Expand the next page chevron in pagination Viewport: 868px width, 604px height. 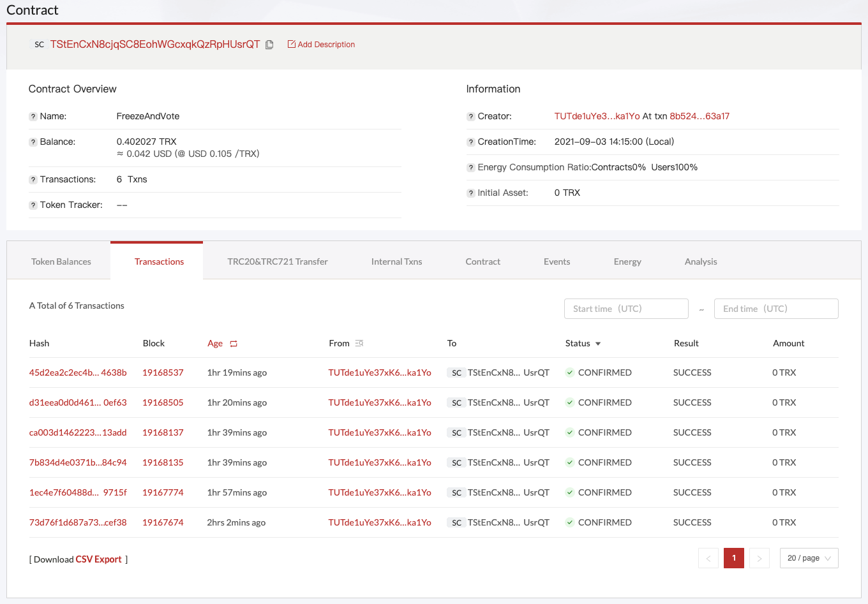click(x=759, y=557)
